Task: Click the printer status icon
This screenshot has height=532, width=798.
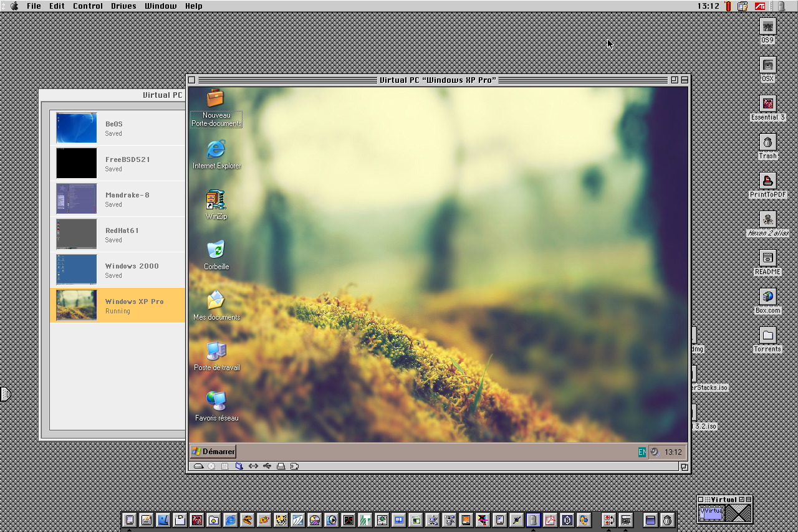Action: tap(281, 466)
